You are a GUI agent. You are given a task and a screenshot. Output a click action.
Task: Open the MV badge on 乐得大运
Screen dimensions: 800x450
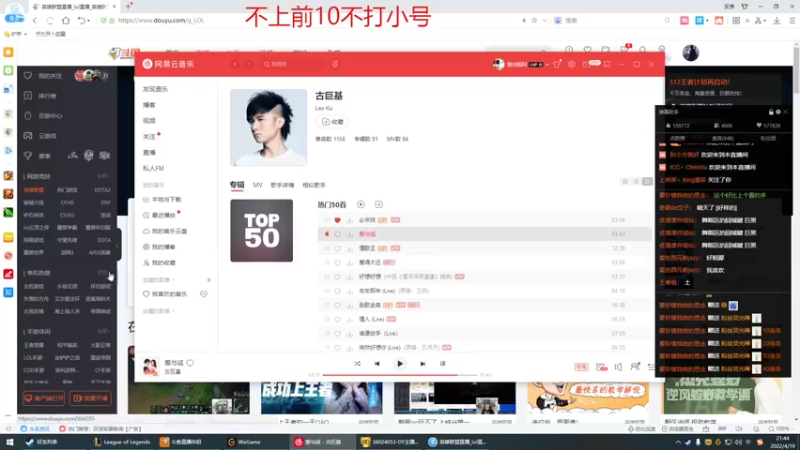tap(389, 262)
